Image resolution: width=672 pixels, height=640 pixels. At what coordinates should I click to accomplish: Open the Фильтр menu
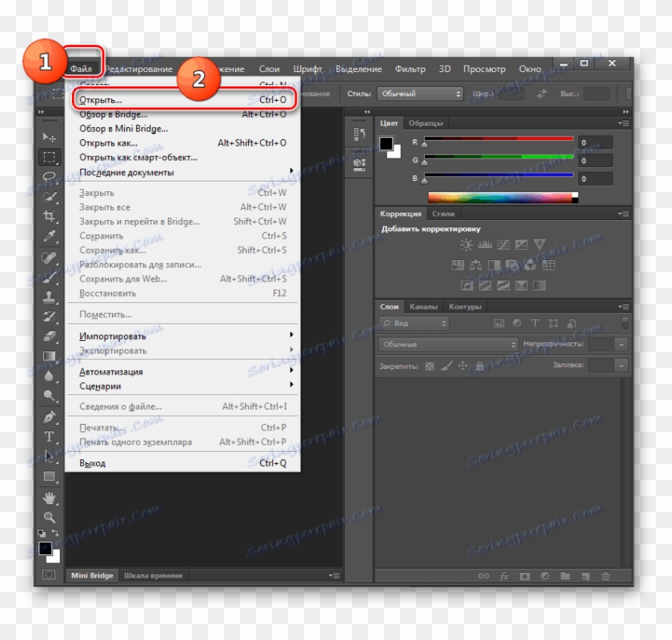pos(410,69)
